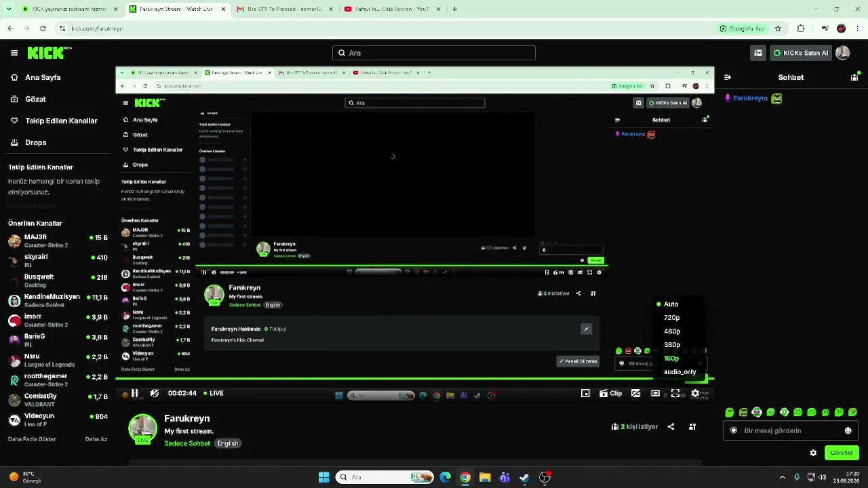This screenshot has width=868, height=488.
Task: Select 720p video quality
Action: point(672,318)
